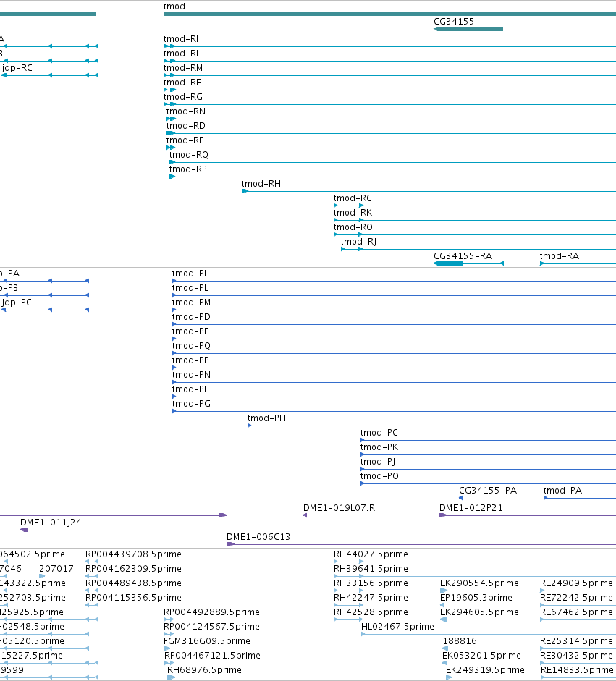Select transcript tmod-RQ
The width and height of the screenshot is (616, 681).
[188, 155]
